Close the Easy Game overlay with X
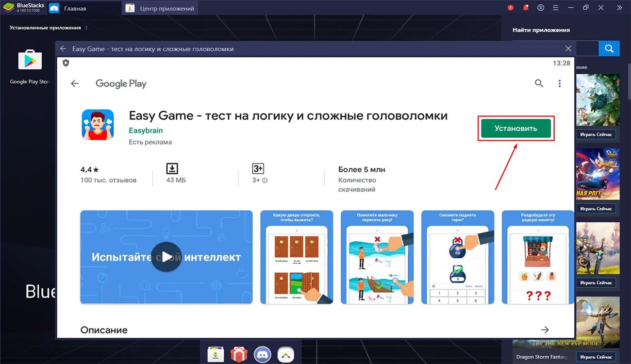 coord(568,49)
